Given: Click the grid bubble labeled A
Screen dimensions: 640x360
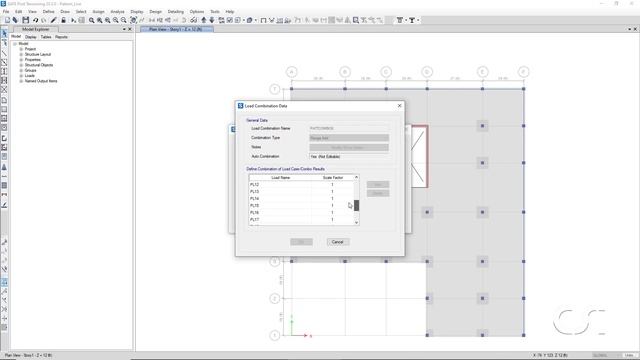Looking at the screenshot, I should click(291, 72).
